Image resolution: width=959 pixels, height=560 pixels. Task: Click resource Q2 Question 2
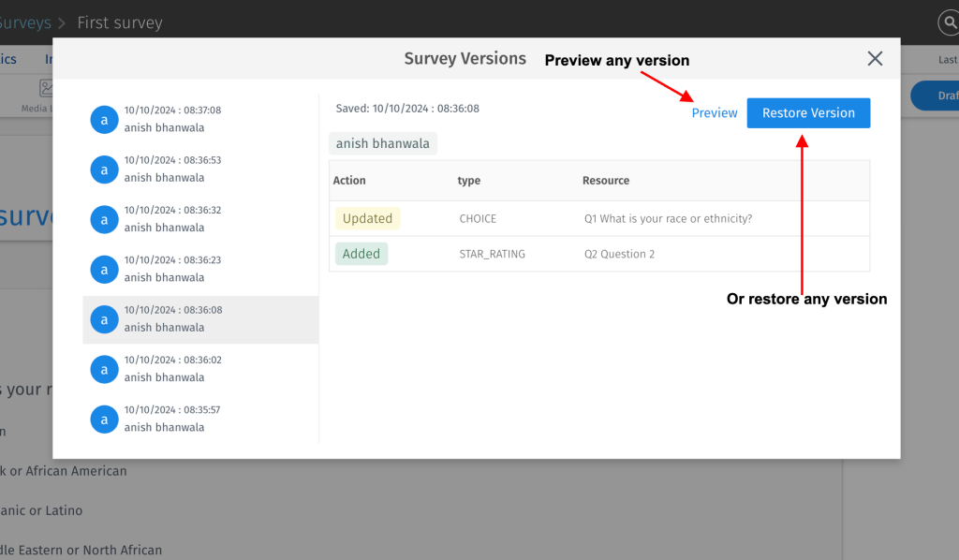coord(619,254)
